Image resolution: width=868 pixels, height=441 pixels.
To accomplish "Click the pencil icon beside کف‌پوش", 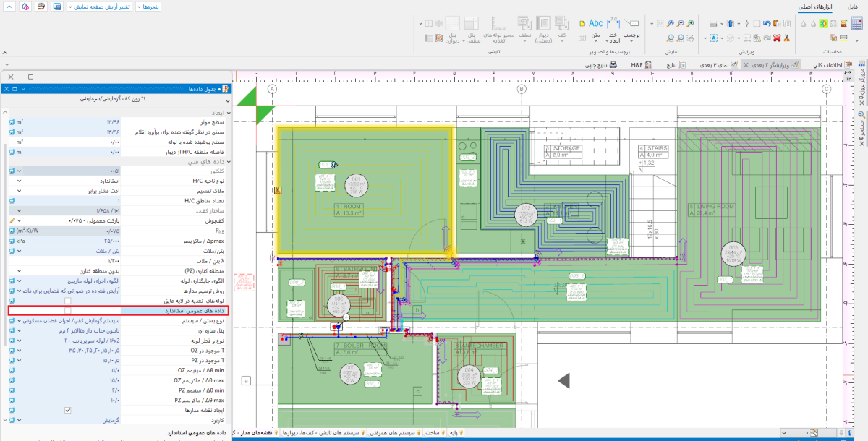I will 12,220.
